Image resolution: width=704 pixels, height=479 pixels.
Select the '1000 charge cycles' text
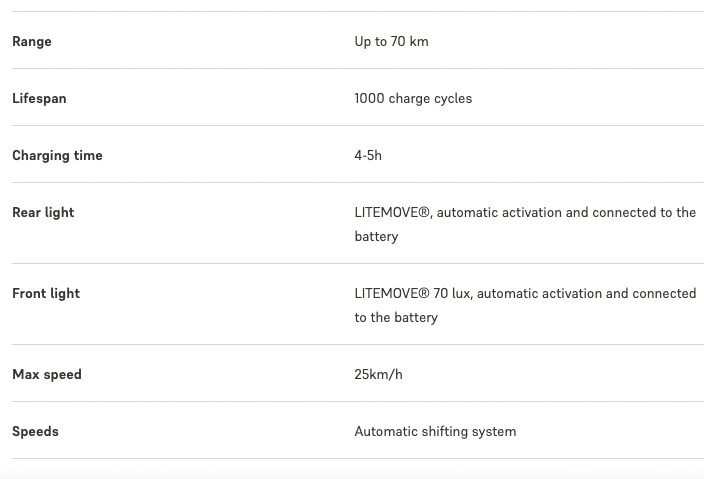point(413,98)
